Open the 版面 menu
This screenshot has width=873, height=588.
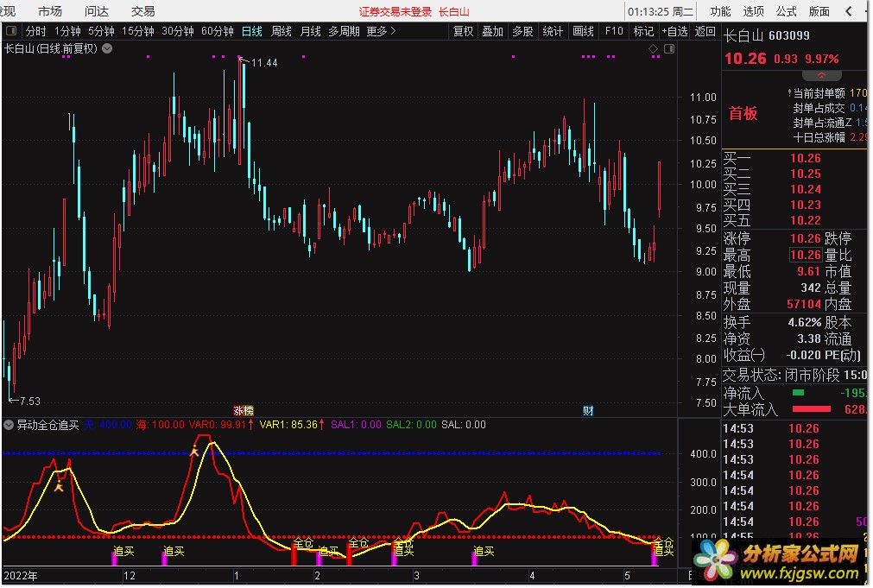pyautogui.click(x=819, y=11)
